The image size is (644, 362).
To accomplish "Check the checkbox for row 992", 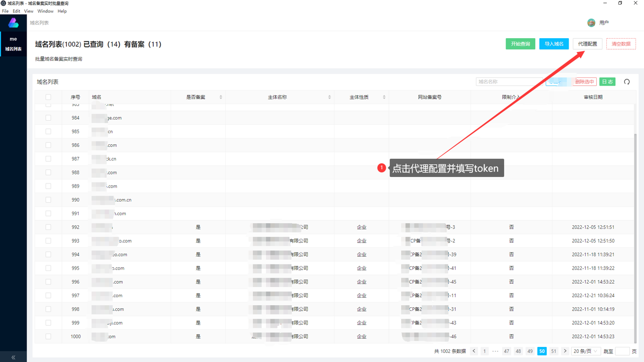I will (48, 227).
